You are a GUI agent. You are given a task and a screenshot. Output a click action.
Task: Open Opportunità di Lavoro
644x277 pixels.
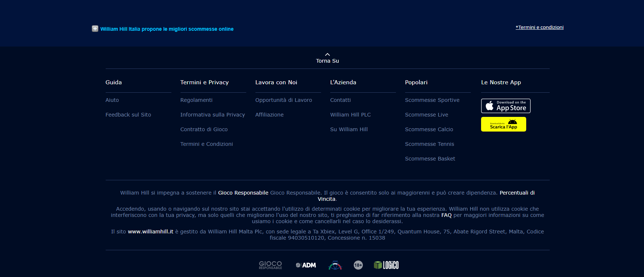click(284, 100)
